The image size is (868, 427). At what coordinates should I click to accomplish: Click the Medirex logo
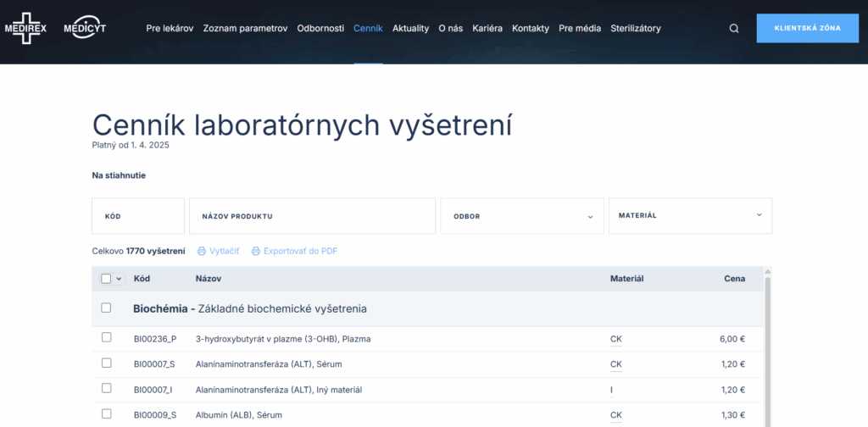(25, 28)
